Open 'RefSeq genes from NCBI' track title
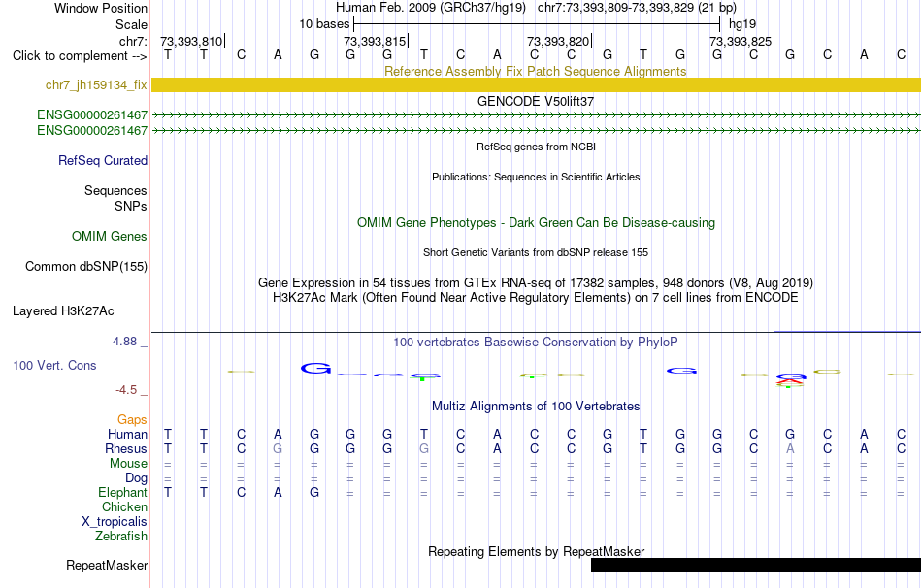 536,147
